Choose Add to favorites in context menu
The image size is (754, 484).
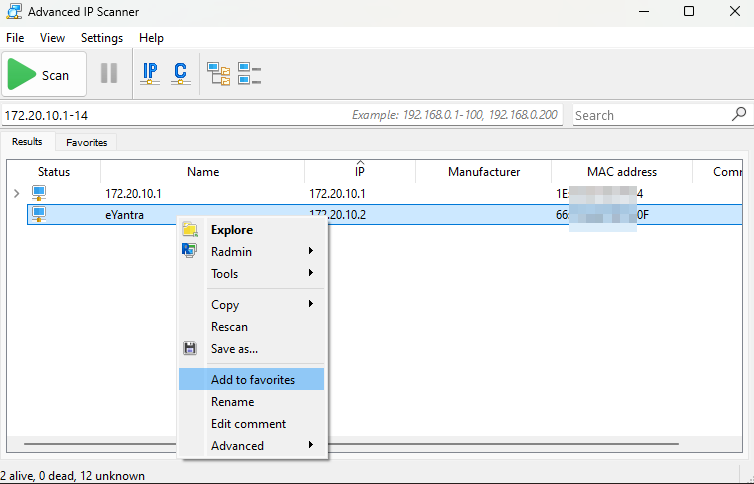point(251,379)
